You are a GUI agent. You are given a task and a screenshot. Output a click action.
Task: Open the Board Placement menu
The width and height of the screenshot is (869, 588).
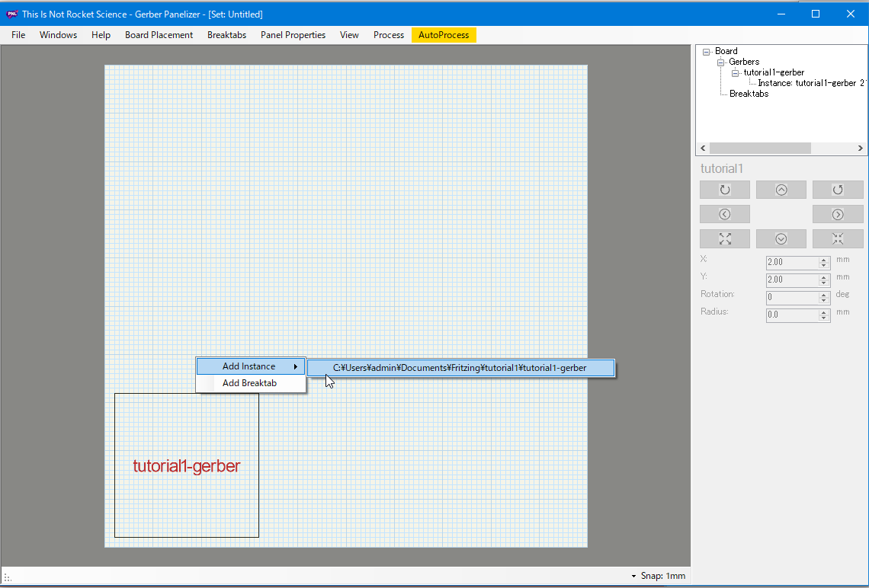[x=159, y=35]
